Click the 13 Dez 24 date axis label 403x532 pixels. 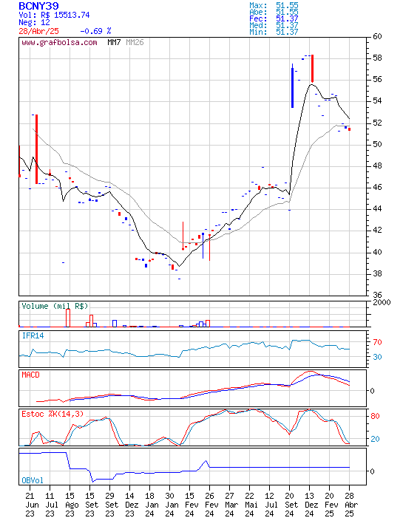(x=309, y=505)
